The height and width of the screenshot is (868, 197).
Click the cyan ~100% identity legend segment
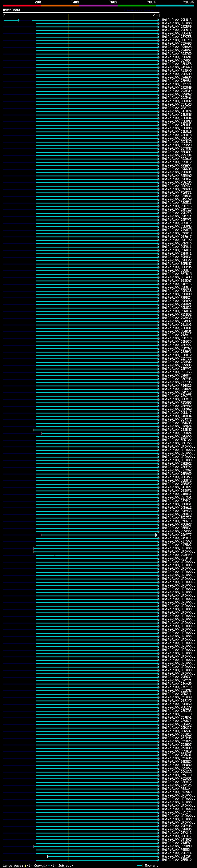(x=175, y=6)
